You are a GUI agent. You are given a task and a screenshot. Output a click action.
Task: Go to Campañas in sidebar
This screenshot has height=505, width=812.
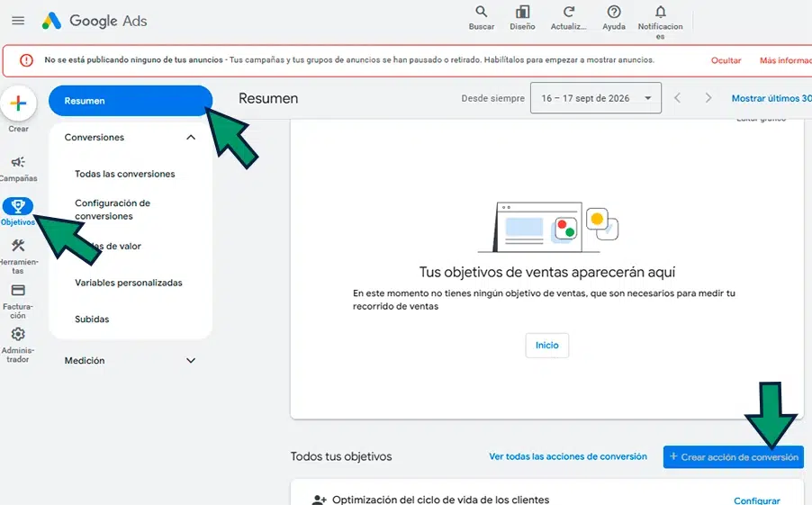pos(18,169)
